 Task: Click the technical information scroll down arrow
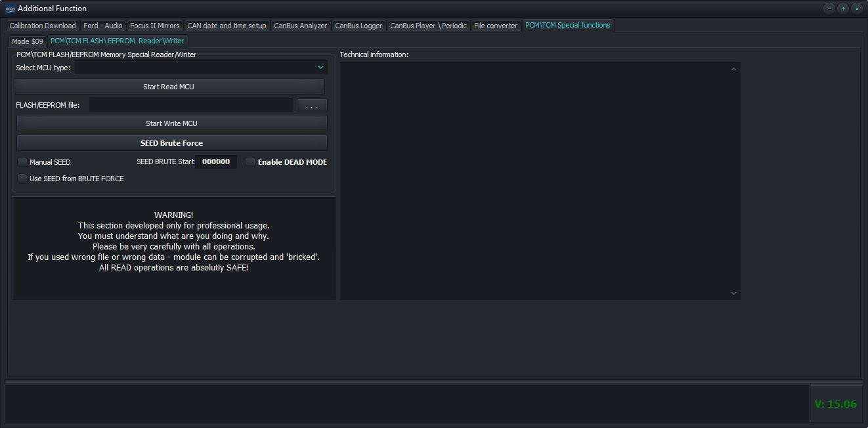click(734, 293)
